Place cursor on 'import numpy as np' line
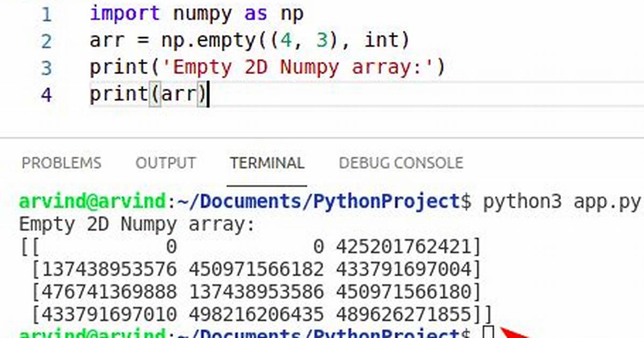644x338 pixels. point(197,13)
